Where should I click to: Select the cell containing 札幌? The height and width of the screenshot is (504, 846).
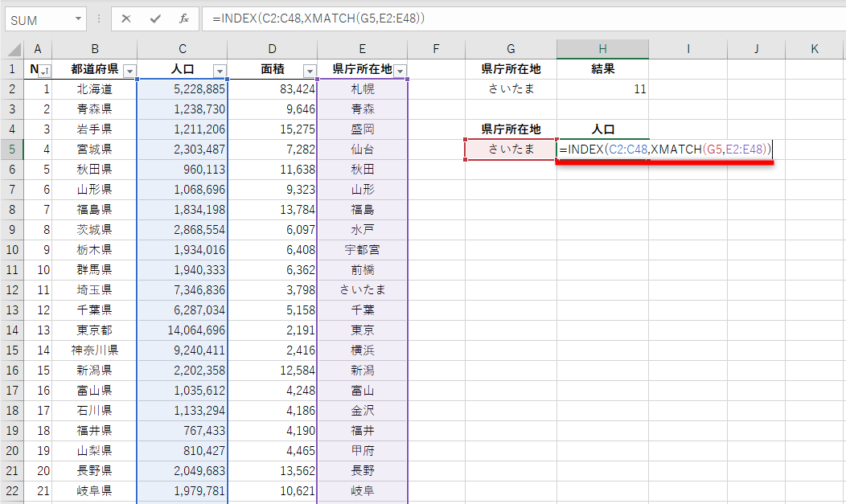[x=362, y=87]
